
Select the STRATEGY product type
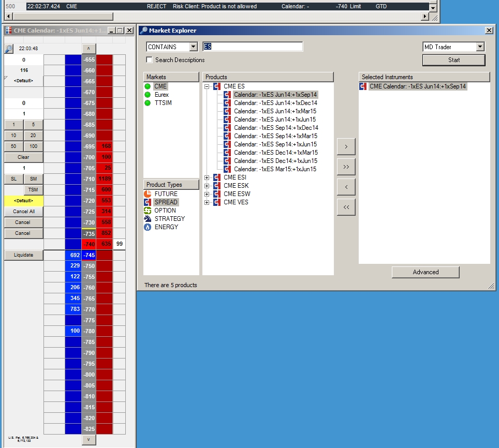pos(170,219)
